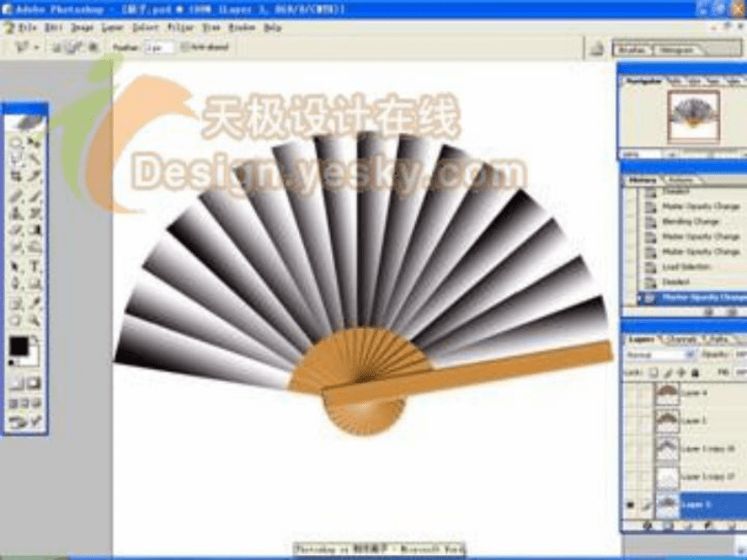The width and height of the screenshot is (747, 560).
Task: Select the Blending Change history state
Action: [689, 222]
